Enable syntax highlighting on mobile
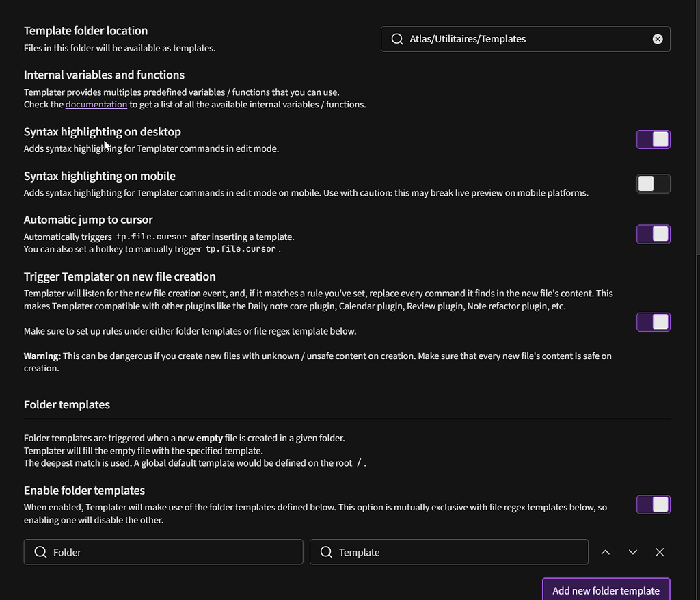 pos(653,183)
